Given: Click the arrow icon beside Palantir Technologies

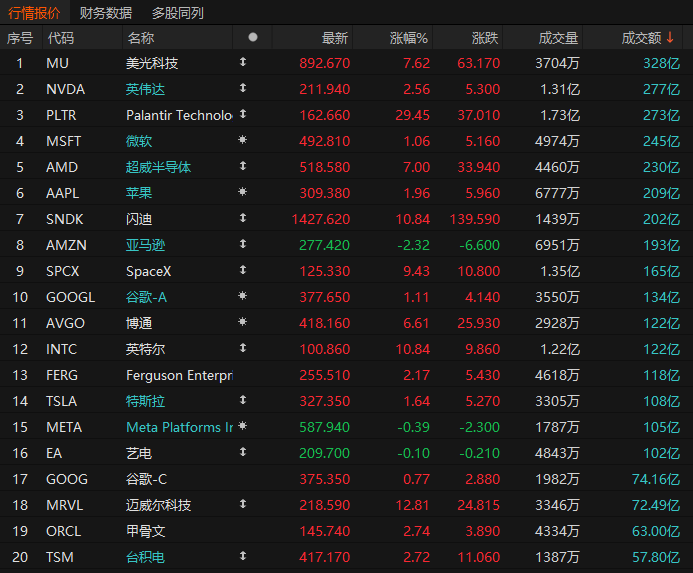Looking at the screenshot, I should coord(243,114).
